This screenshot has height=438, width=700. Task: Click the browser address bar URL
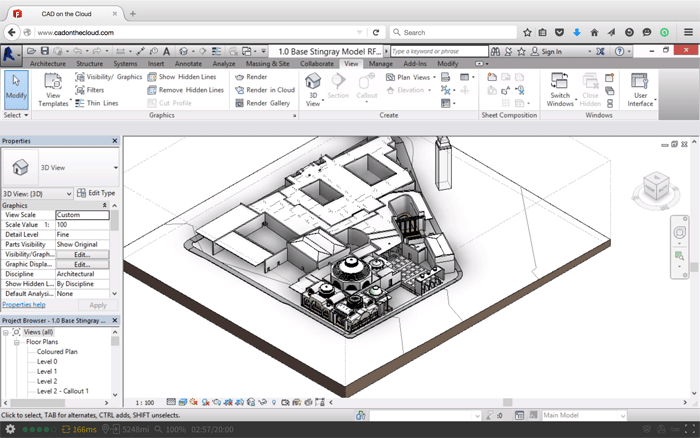pyautogui.click(x=75, y=33)
